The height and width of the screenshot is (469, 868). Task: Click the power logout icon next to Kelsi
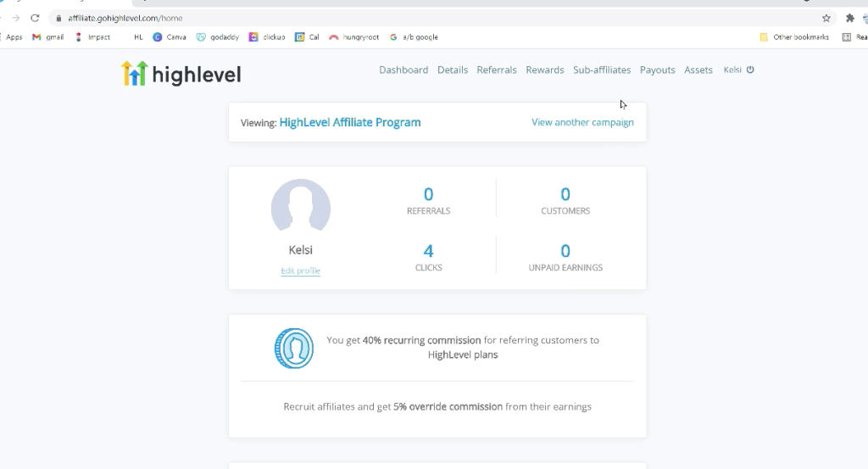click(750, 70)
